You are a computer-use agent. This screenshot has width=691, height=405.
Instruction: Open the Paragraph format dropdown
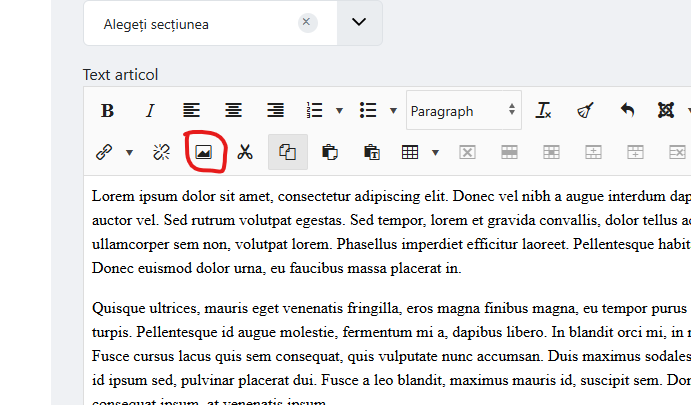463,111
